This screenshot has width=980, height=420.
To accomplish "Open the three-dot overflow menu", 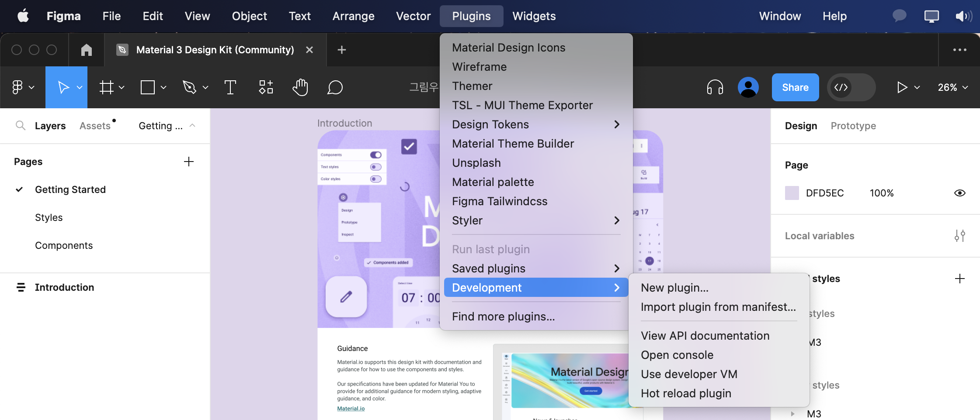I will 960,50.
